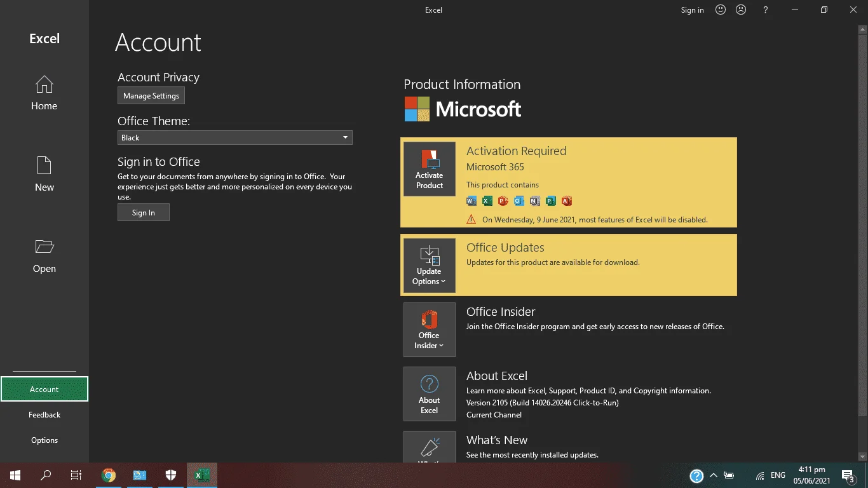The width and height of the screenshot is (868, 488).
Task: Click the large 'Account' page title
Action: point(158,43)
